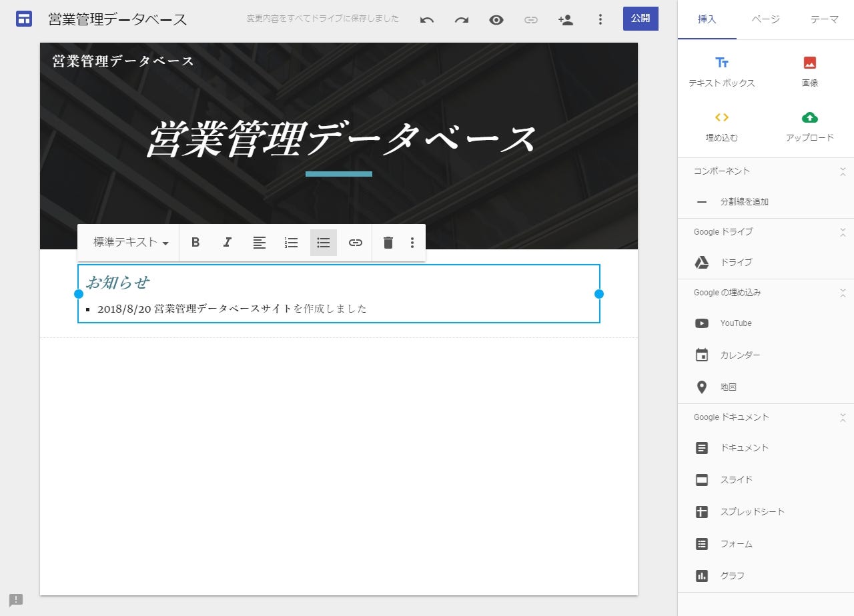Switch to the 挿入 tab
The image size is (854, 616).
tap(707, 19)
